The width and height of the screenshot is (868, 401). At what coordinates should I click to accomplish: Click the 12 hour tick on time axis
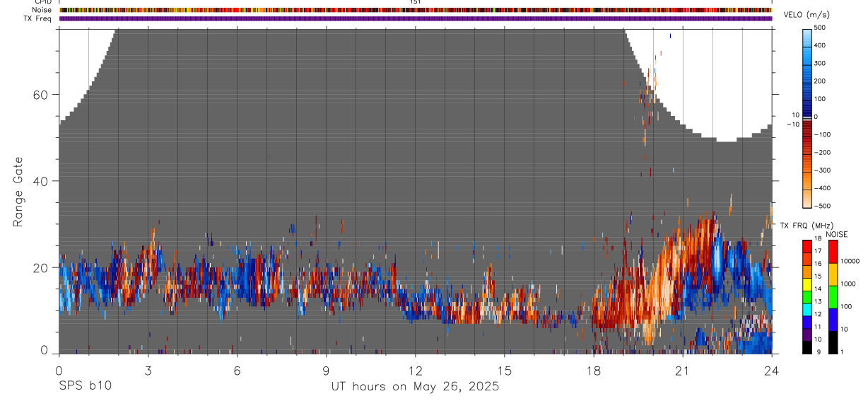coord(416,370)
